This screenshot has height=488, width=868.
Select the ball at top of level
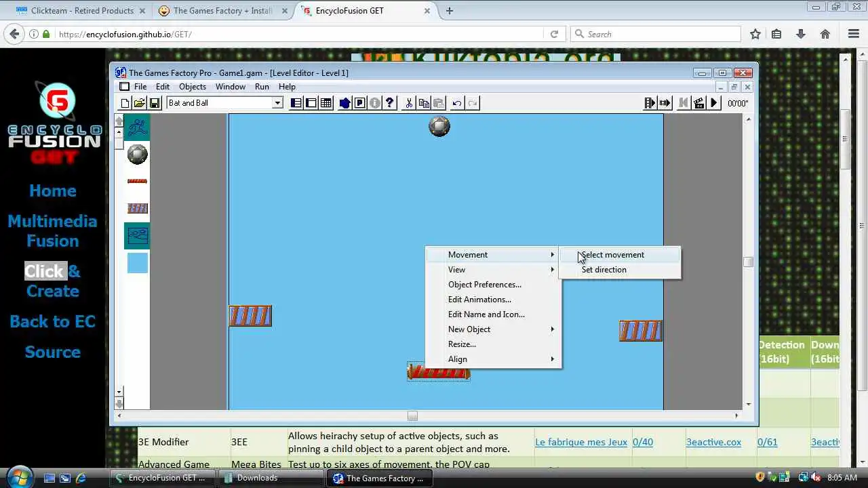pos(439,126)
